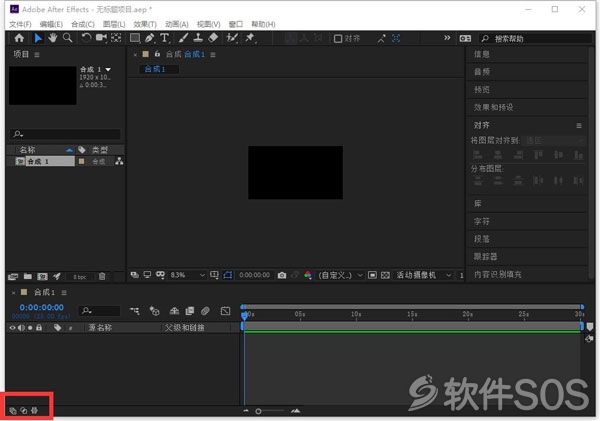Screen dimensions: 600x421
Task: Select the Type text tool
Action: click(x=165, y=38)
